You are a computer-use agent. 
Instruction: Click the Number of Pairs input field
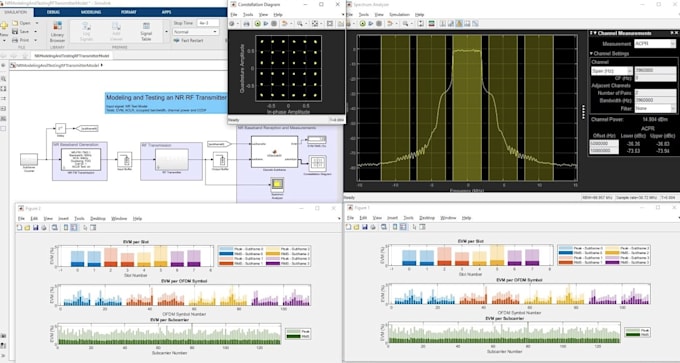(655, 93)
